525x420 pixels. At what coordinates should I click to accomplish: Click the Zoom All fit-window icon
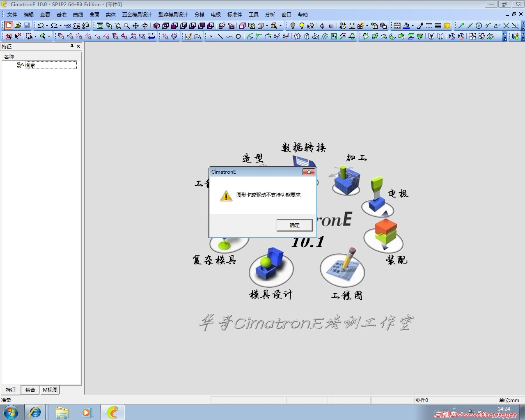click(x=100, y=25)
